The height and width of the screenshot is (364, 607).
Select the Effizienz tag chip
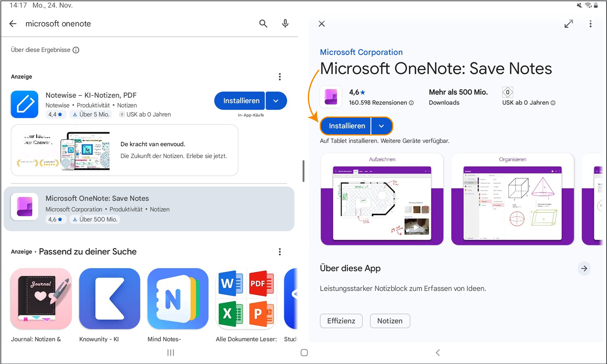click(341, 321)
